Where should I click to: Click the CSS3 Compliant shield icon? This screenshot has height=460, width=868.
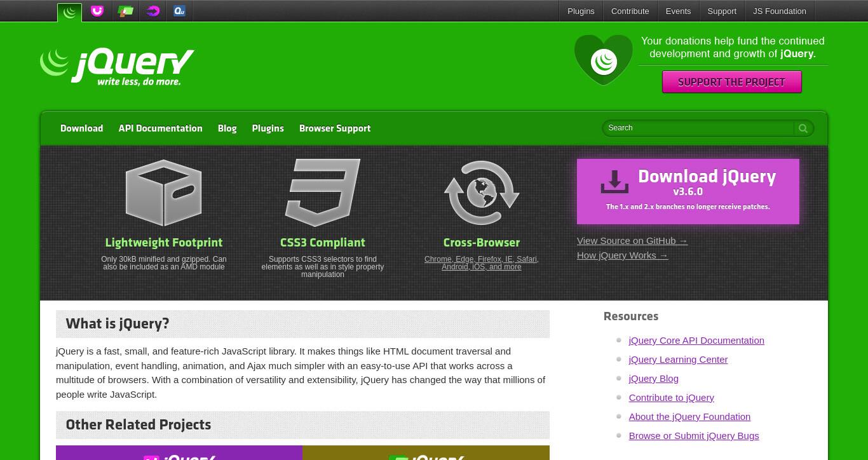pyautogui.click(x=323, y=193)
